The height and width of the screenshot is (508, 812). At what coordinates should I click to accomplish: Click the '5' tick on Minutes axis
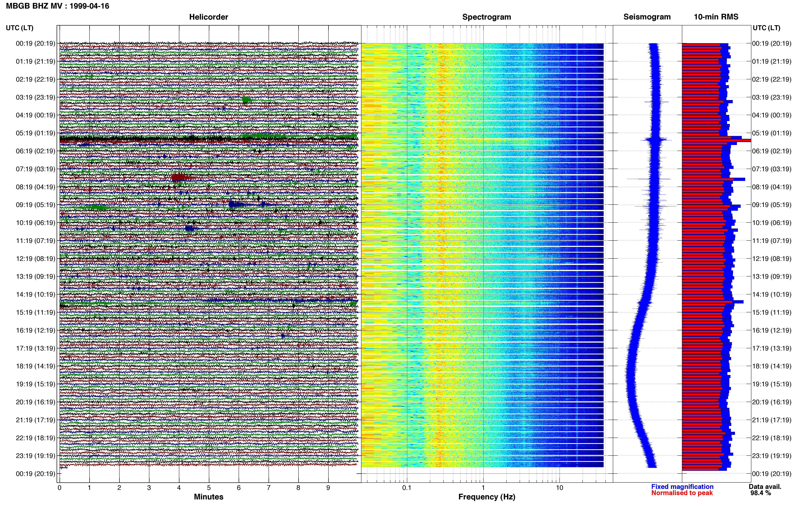pyautogui.click(x=209, y=488)
